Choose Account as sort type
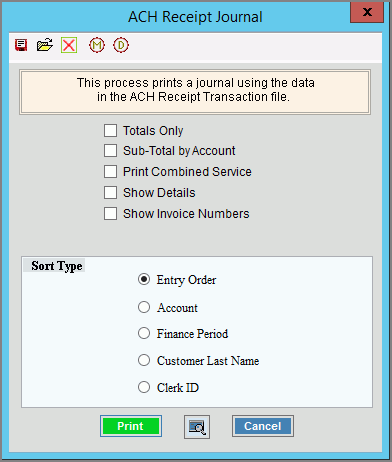This screenshot has height=462, width=392. [x=144, y=307]
